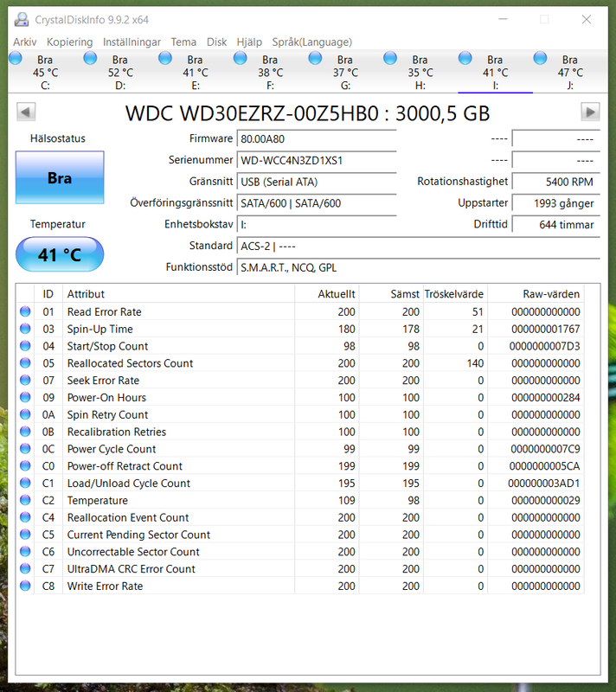Click the ID column header
616x692 pixels.
pyautogui.click(x=48, y=294)
